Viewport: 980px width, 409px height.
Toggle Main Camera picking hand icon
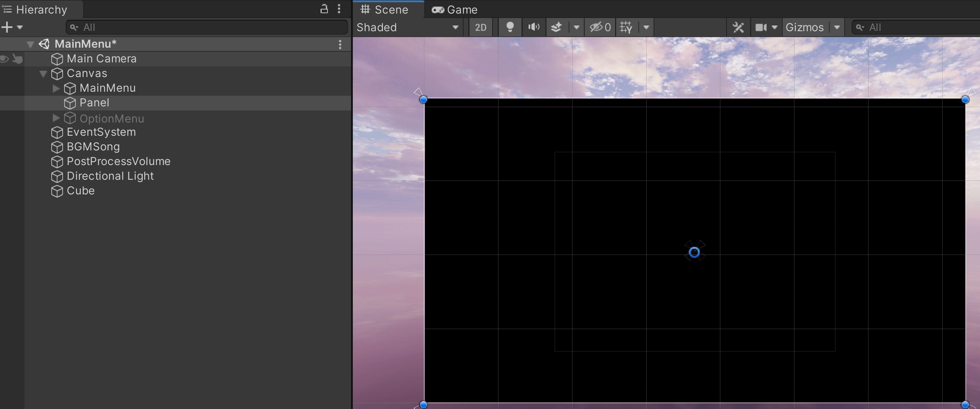tap(18, 59)
